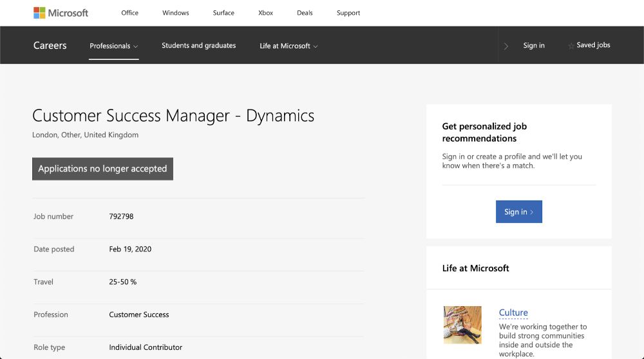Click the Microsoft logo
Image resolution: width=644 pixels, height=359 pixels.
(x=61, y=13)
